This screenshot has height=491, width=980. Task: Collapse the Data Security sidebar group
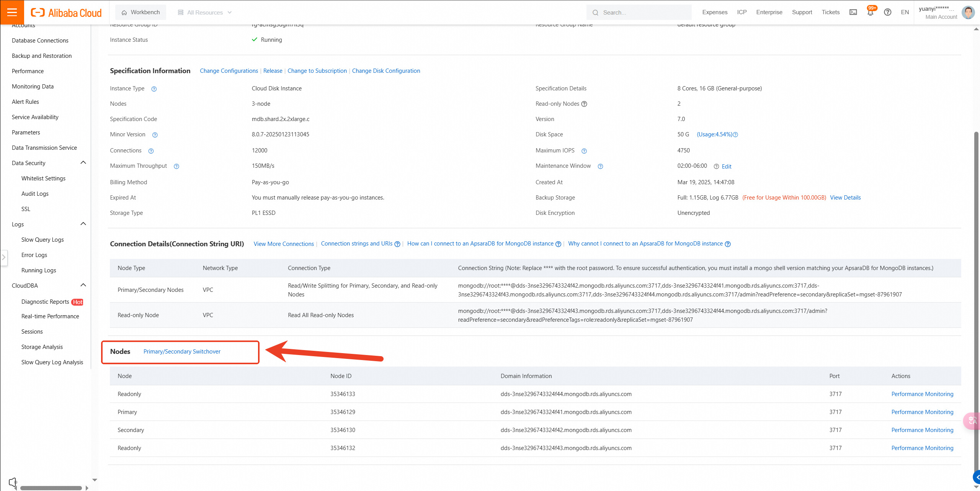click(x=83, y=163)
